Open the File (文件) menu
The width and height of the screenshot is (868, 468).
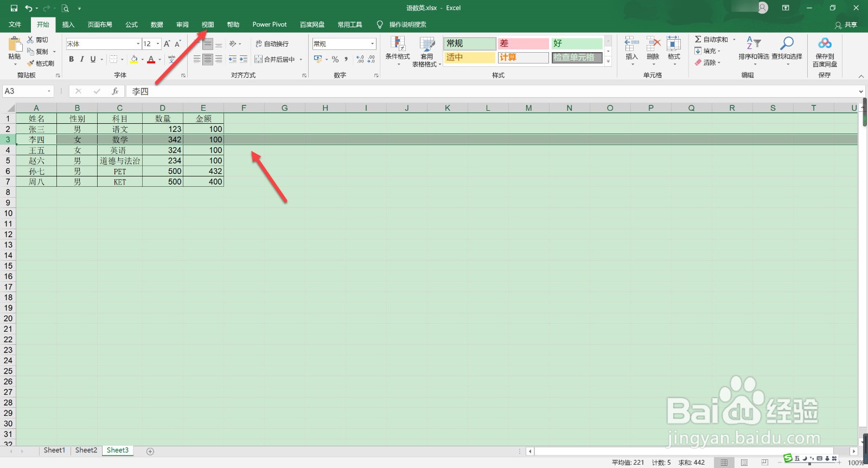(x=15, y=24)
